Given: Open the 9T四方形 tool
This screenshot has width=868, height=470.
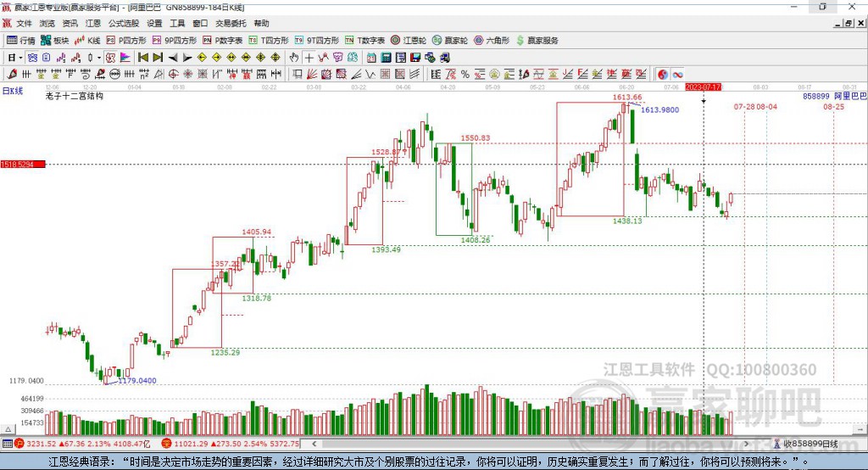Looking at the screenshot, I should click(317, 41).
